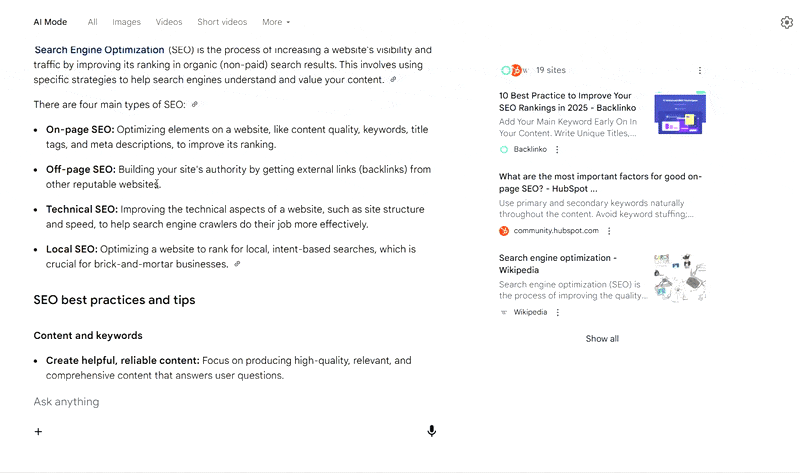Open HubSpot on-page SEO factors link
Viewport: 800px width, 473px height.
pyautogui.click(x=570, y=182)
